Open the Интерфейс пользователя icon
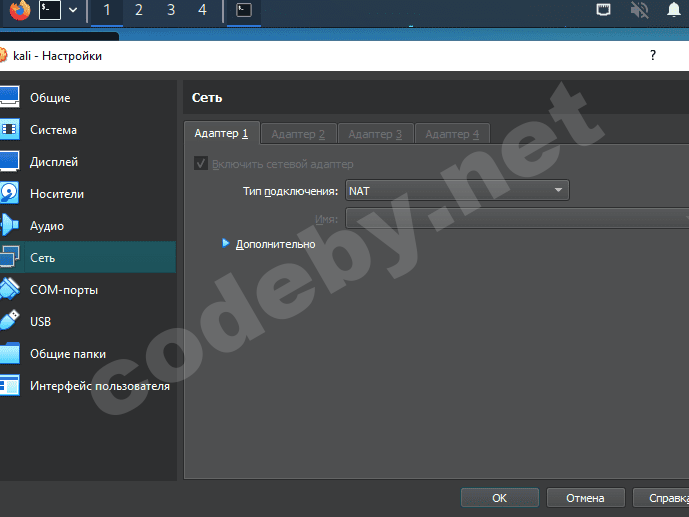The width and height of the screenshot is (689, 517). pos(9,386)
